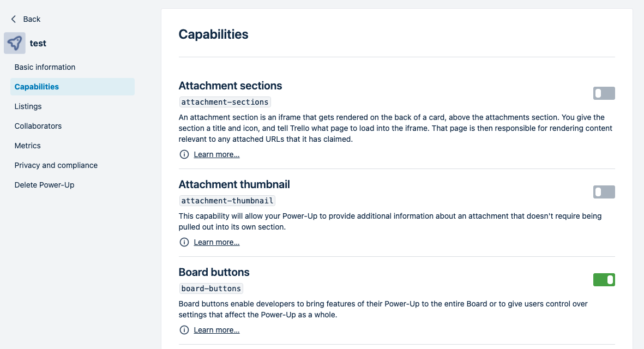Click Learn more for Attachment sections

216,154
